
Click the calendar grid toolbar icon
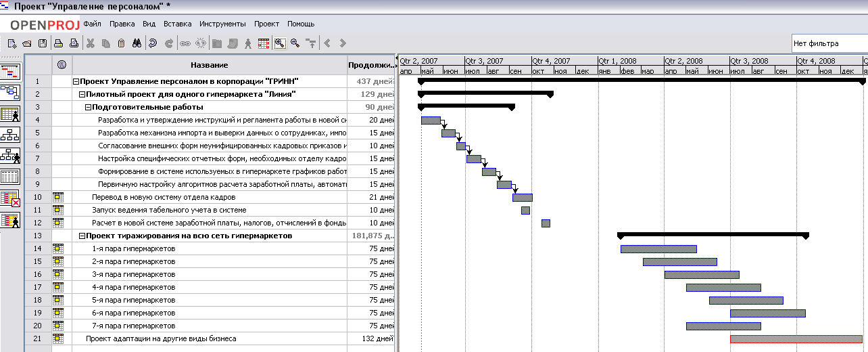[x=264, y=43]
